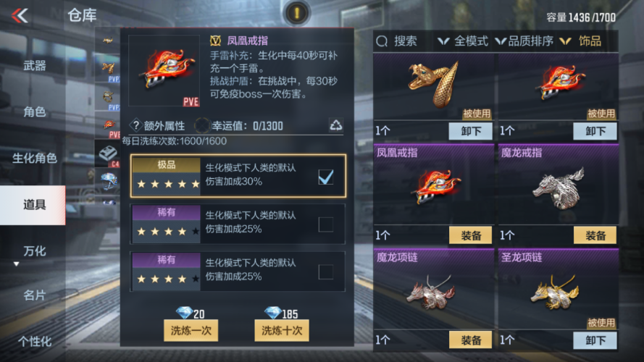Equip the 魔龙戒指 with 装备 button
Screen dimensions: 644x362
click(x=595, y=235)
